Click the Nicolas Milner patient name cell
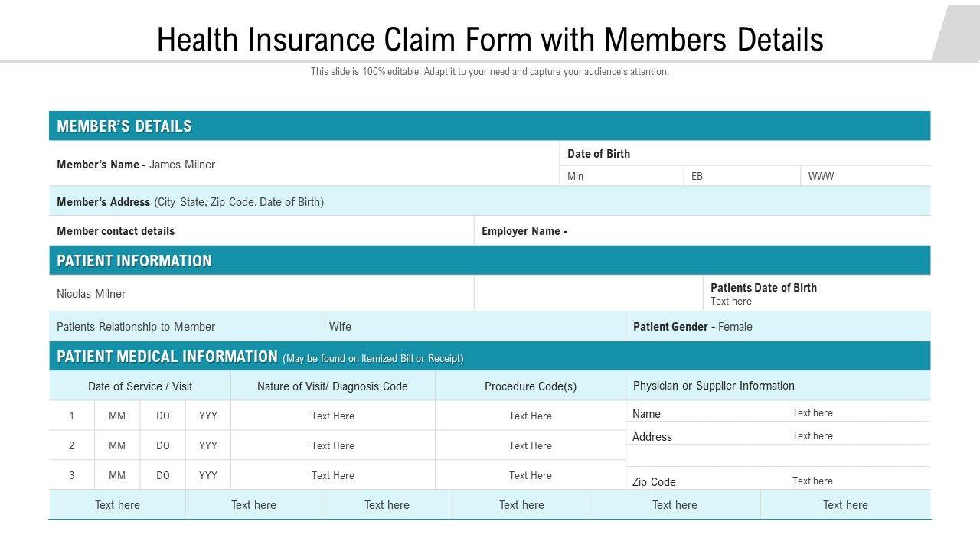 click(91, 294)
